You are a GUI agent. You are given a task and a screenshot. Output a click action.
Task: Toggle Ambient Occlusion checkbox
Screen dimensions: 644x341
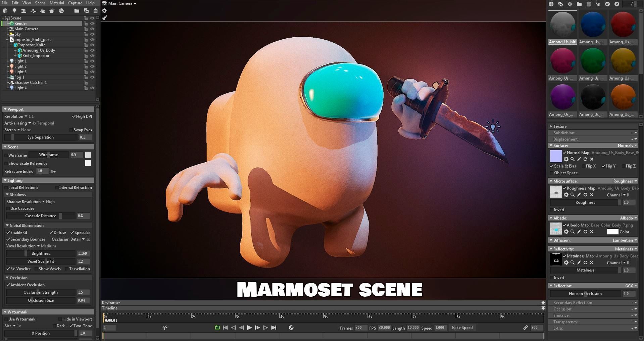click(x=8, y=285)
